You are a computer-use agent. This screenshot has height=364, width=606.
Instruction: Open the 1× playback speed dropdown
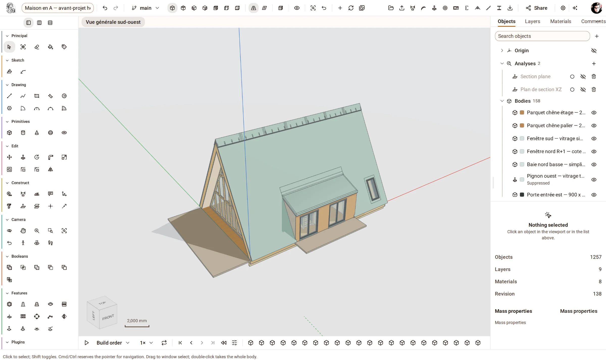(x=146, y=343)
